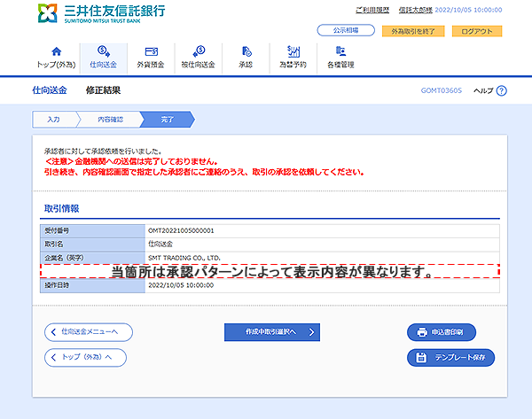Click the 受付番号 label cell
This screenshot has height=419, width=532.
92,231
